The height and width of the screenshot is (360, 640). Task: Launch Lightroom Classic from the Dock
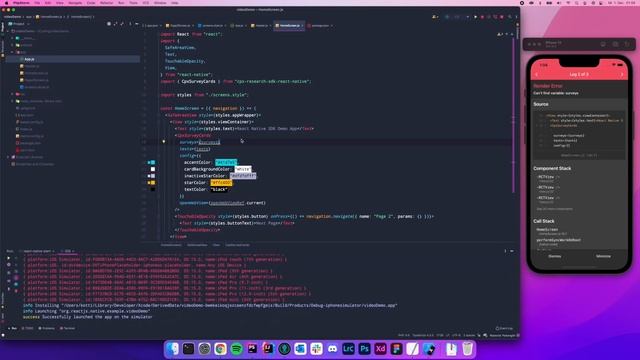348,349
